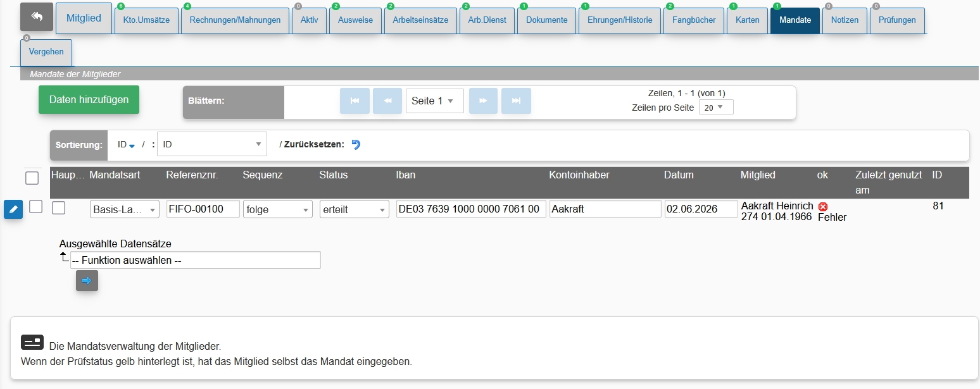980x389 pixels.
Task: Switch to the Fangbücher tab
Action: point(694,20)
